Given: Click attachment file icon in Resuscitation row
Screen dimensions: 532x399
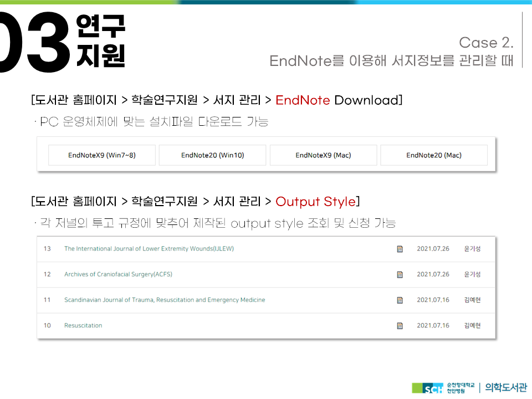Looking at the screenshot, I should click(x=400, y=326).
